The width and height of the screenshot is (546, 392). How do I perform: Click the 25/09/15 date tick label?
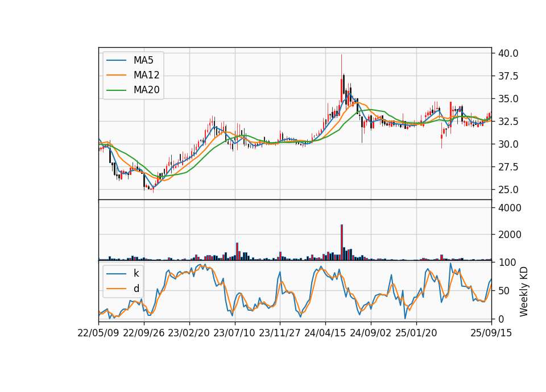coord(491,333)
